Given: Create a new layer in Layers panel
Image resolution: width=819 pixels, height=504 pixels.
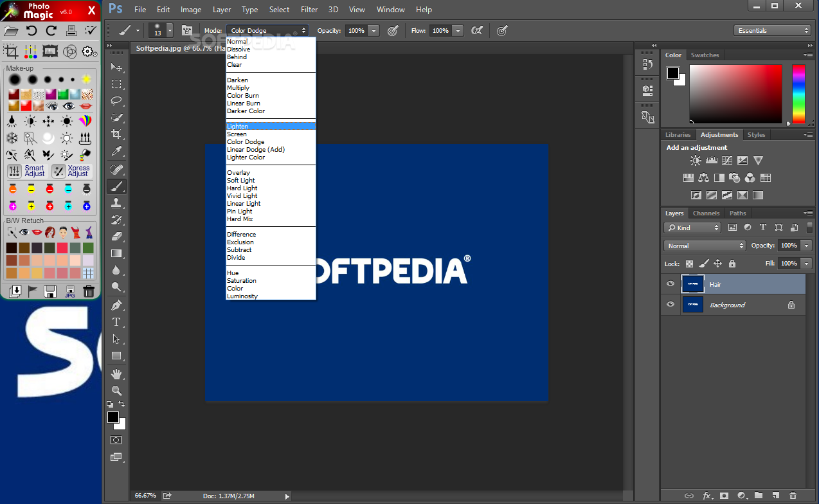Looking at the screenshot, I should click(x=775, y=496).
